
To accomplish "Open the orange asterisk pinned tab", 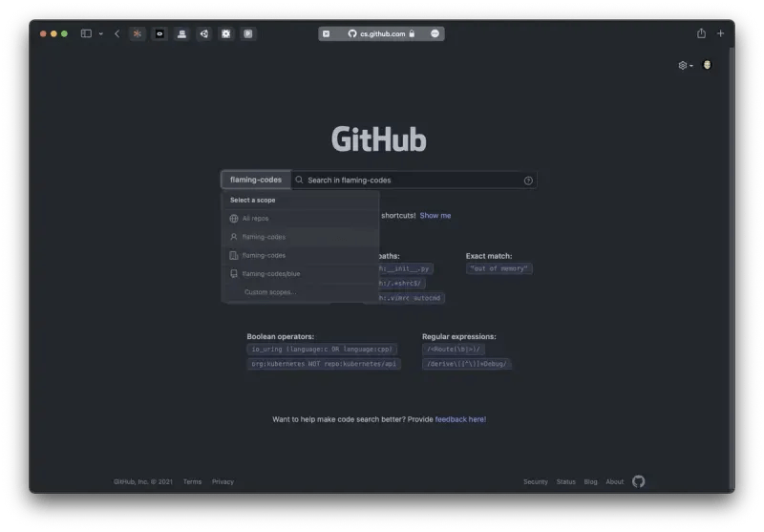I will 138,33.
